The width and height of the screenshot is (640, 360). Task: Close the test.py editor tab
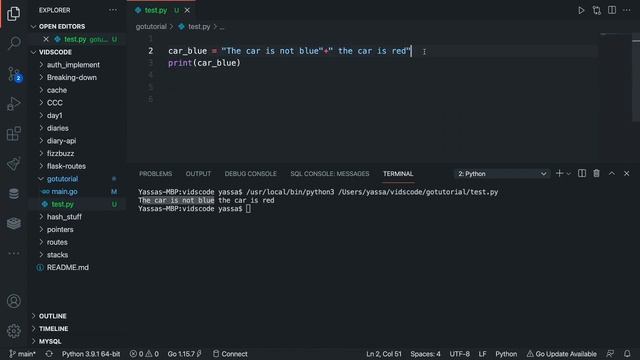coord(187,10)
